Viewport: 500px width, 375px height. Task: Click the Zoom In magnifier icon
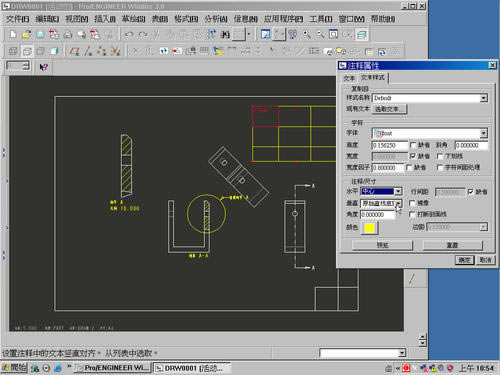click(x=307, y=34)
